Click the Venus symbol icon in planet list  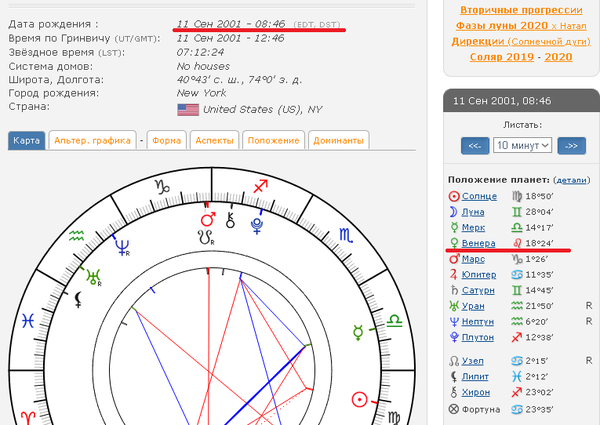point(454,243)
